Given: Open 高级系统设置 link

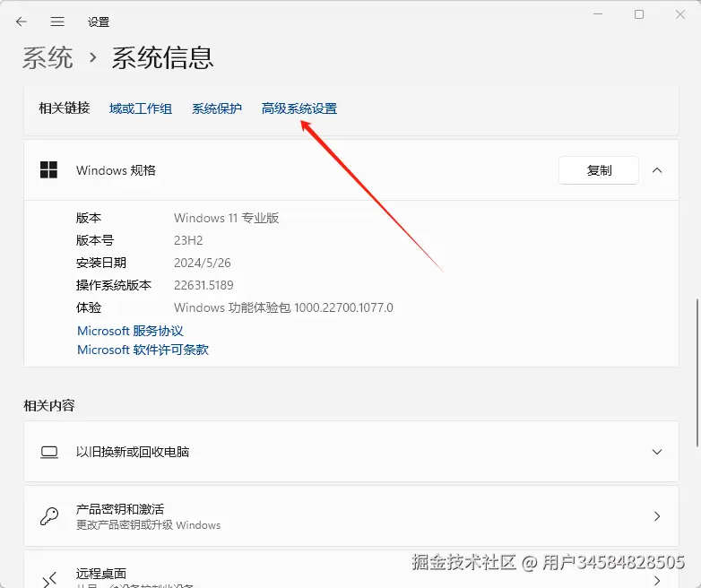Looking at the screenshot, I should coord(299,108).
